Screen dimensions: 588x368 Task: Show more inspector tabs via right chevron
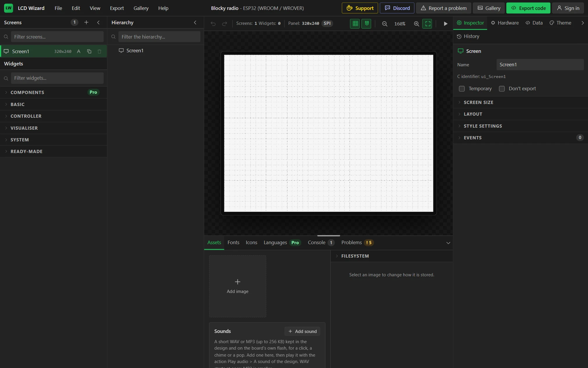click(582, 23)
